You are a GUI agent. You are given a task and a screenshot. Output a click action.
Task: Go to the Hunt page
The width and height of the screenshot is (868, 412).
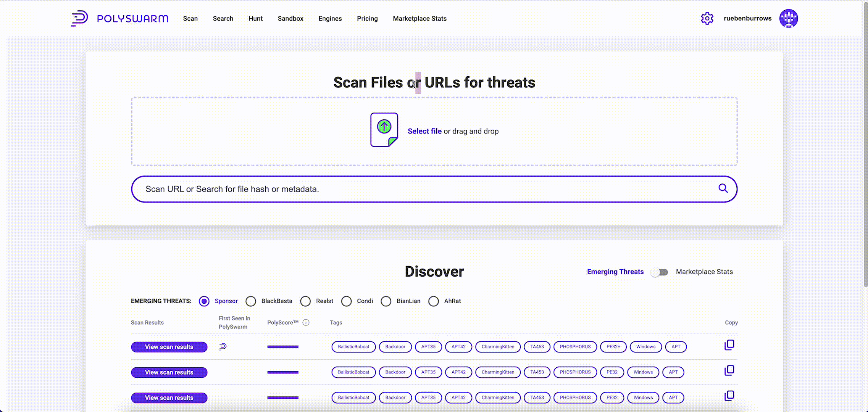[x=255, y=18]
